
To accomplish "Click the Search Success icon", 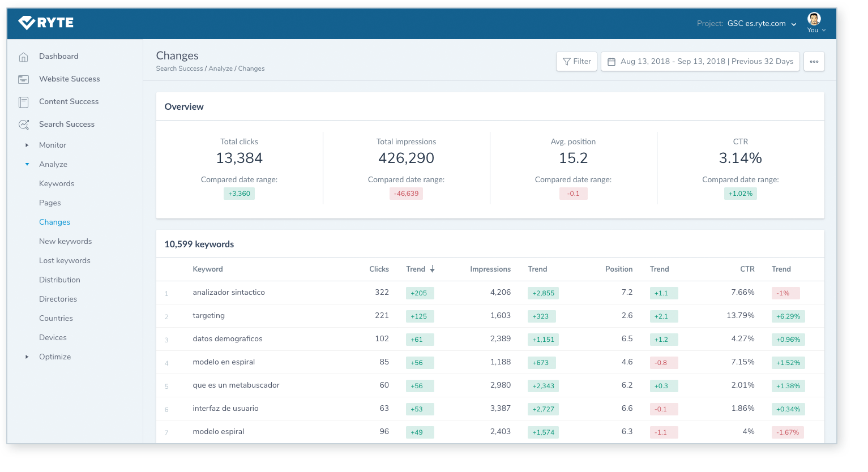I will click(x=24, y=125).
